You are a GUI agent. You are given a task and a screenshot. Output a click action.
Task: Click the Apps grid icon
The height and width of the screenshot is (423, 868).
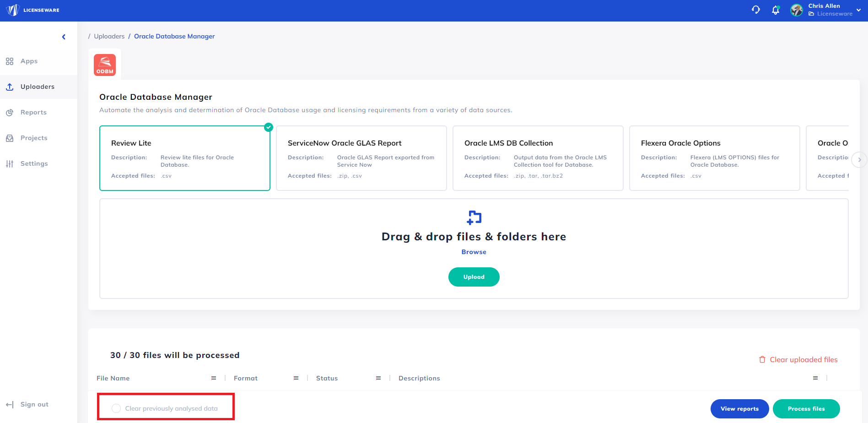[10, 61]
